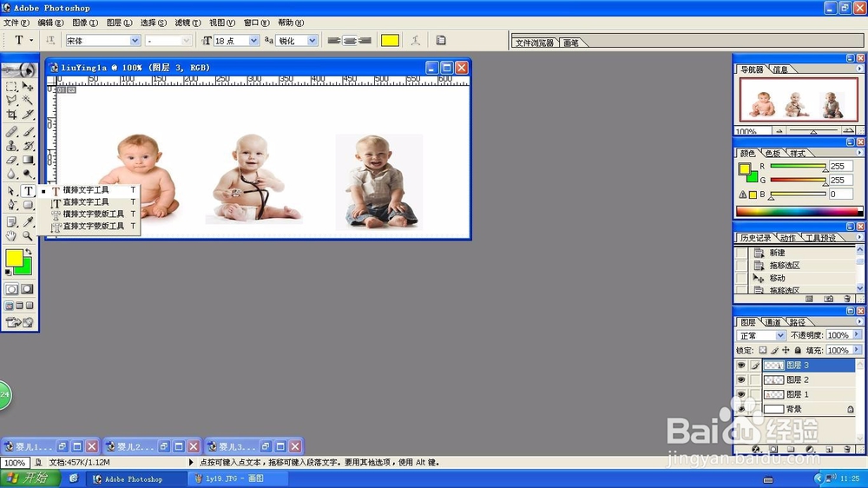Select the Hand tool
Screen dimensions: 868x488
coord(11,236)
